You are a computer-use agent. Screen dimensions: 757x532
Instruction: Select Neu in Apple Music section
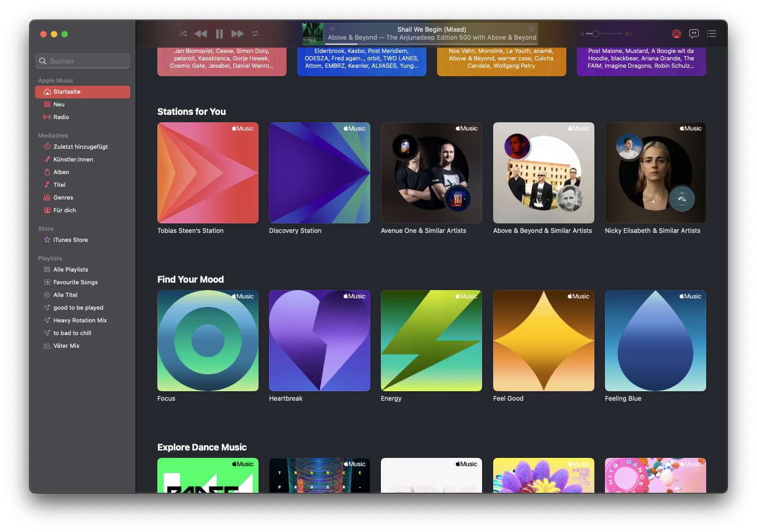click(x=59, y=104)
